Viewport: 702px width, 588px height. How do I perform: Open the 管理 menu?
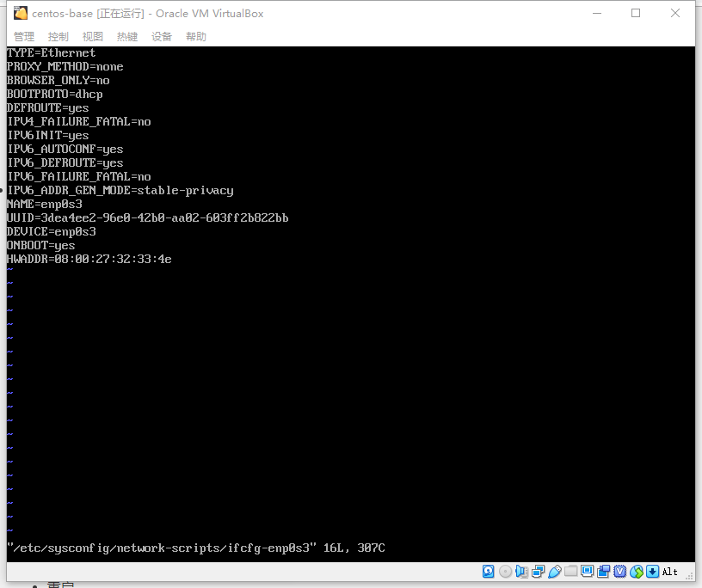[x=24, y=36]
